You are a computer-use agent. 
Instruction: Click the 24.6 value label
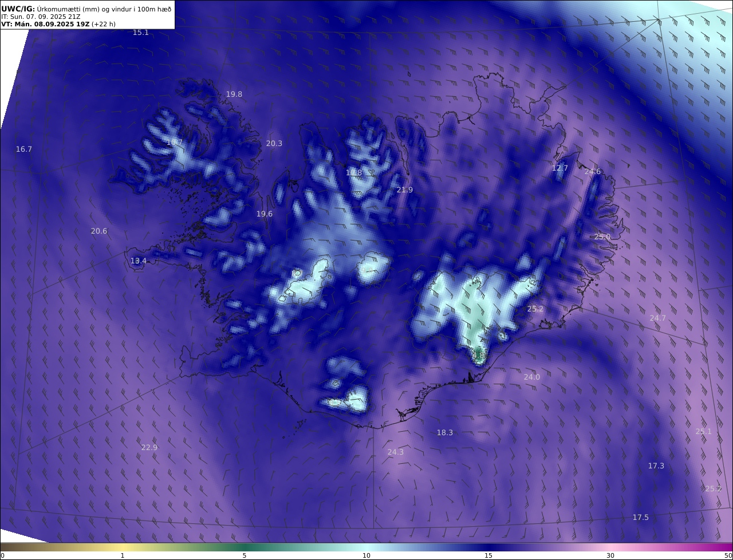tap(593, 171)
